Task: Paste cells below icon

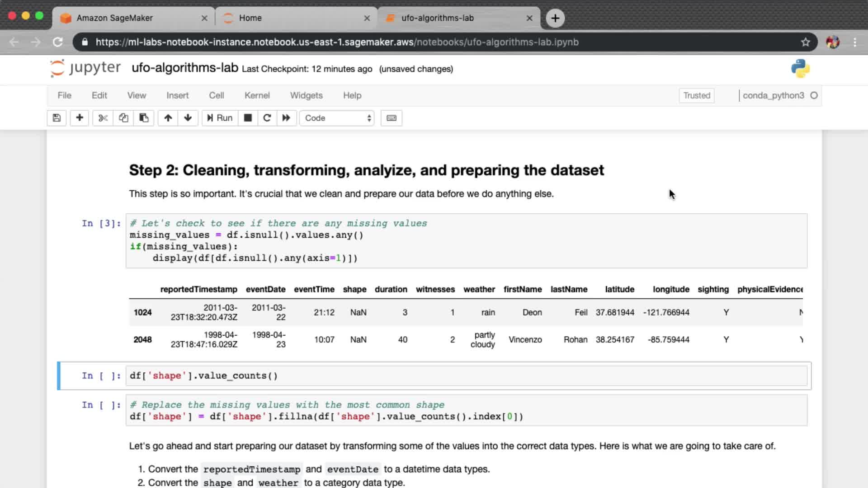Action: [144, 118]
